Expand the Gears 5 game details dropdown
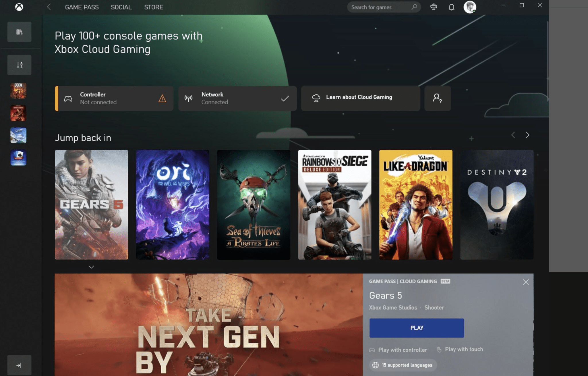The height and width of the screenshot is (376, 588). click(91, 267)
